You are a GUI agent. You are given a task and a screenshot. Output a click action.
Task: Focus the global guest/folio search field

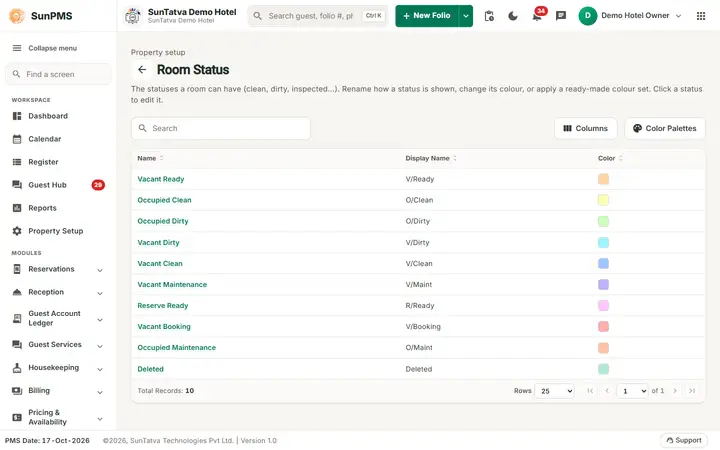pos(318,16)
